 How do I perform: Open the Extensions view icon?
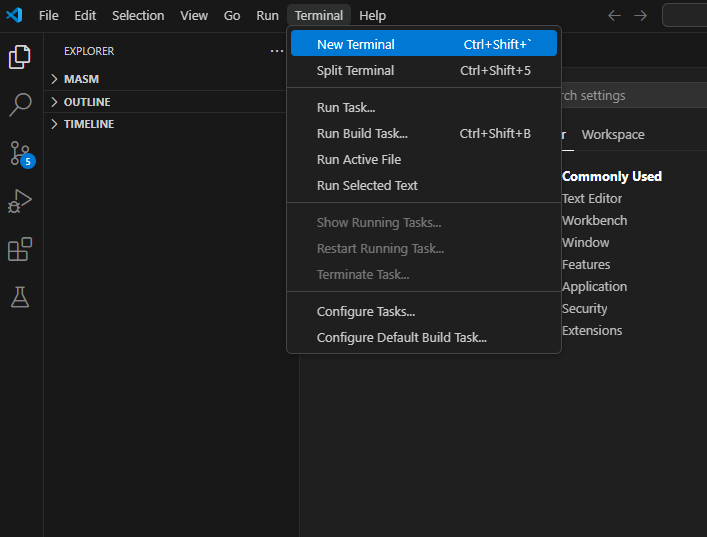coord(20,249)
